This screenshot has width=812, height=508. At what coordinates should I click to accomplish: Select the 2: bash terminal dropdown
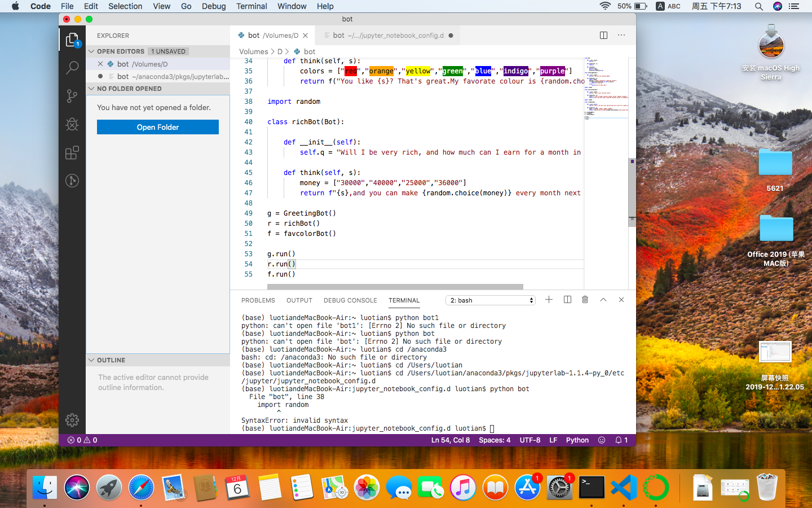490,300
